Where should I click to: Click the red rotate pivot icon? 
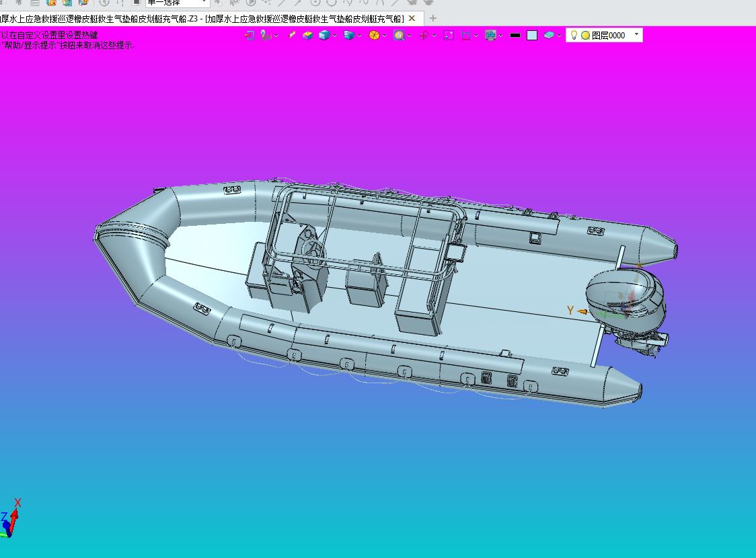(x=424, y=35)
